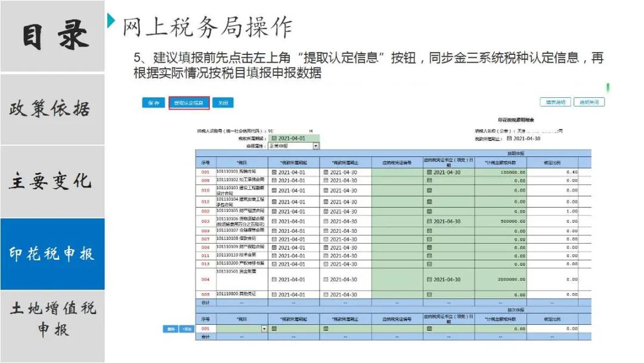Click the 印花税税源明细表 form title
The width and height of the screenshot is (644, 363).
(x=516, y=120)
